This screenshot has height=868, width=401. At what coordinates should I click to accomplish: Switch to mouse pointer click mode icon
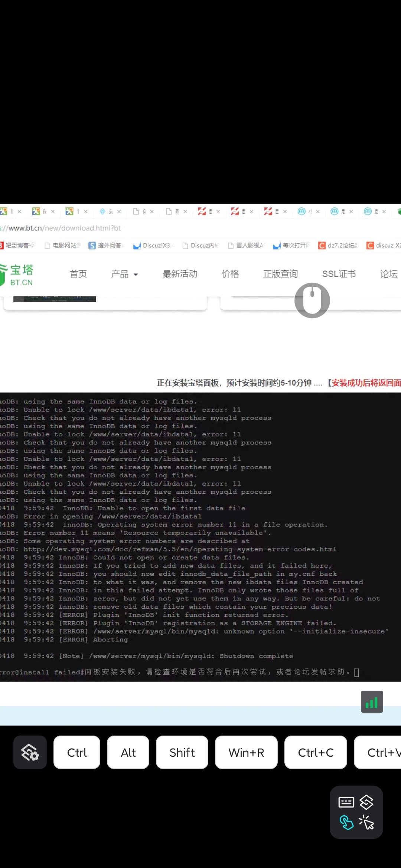[x=366, y=822]
